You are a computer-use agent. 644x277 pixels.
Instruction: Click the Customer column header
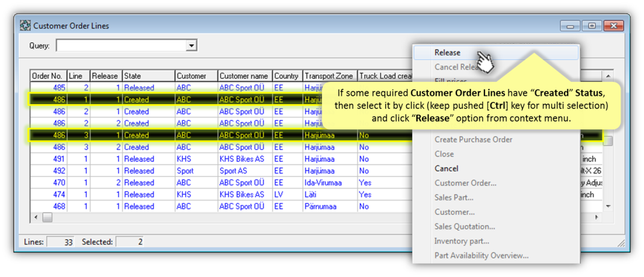[x=196, y=76]
